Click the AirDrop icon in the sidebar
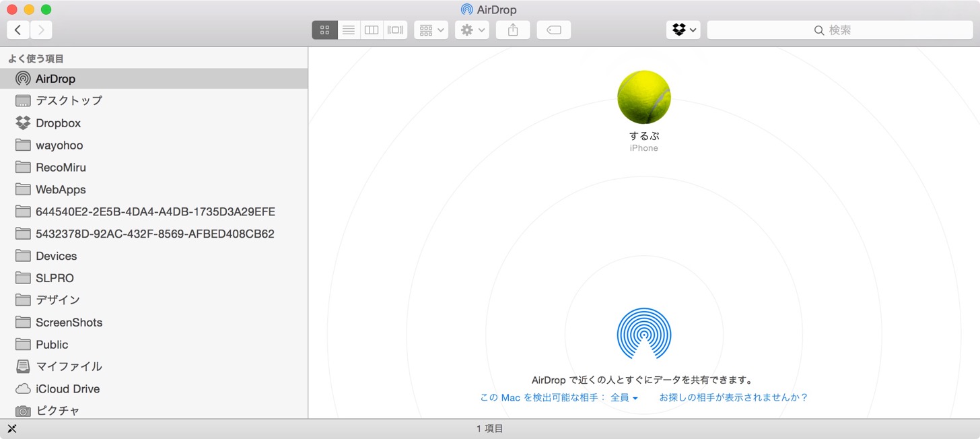The width and height of the screenshot is (980, 439). pyautogui.click(x=23, y=79)
